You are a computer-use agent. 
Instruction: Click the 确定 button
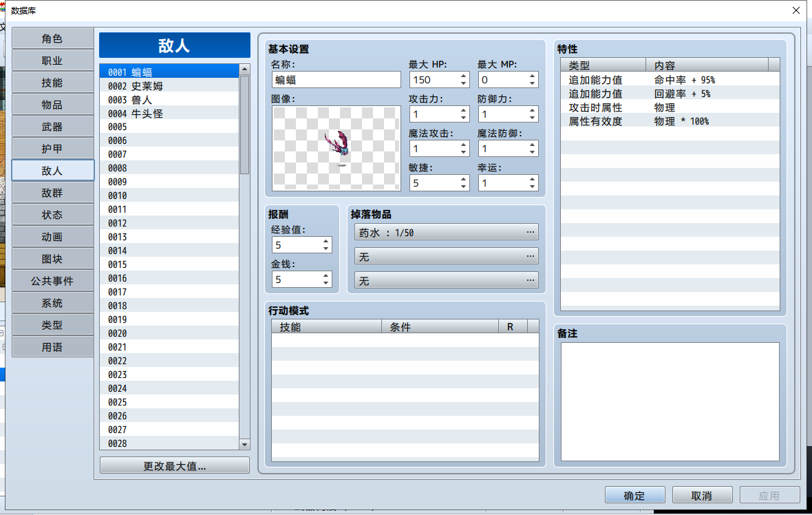[x=635, y=495]
